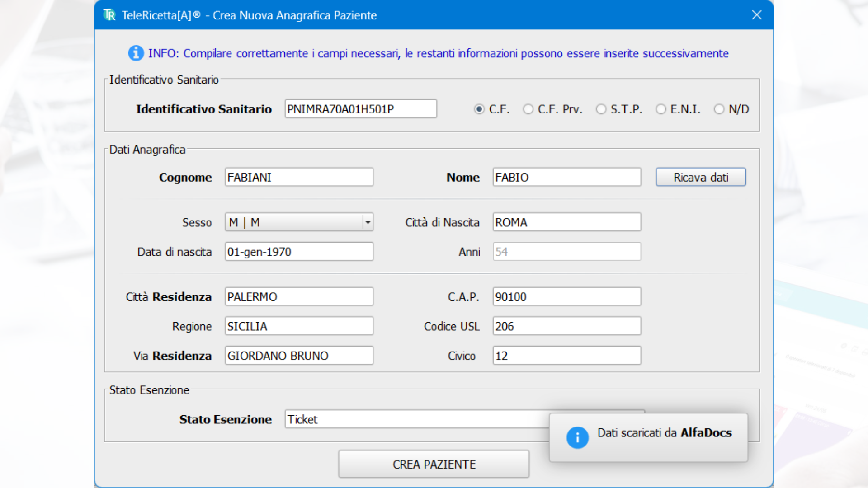Click the TeleRicetta logo icon in title bar
The height and width of the screenshot is (488, 868).
click(109, 15)
